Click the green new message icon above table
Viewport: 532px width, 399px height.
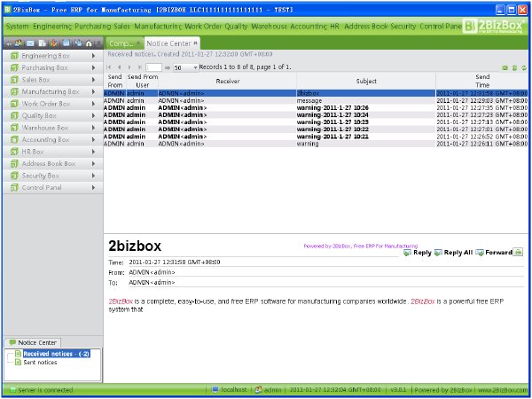(x=505, y=68)
